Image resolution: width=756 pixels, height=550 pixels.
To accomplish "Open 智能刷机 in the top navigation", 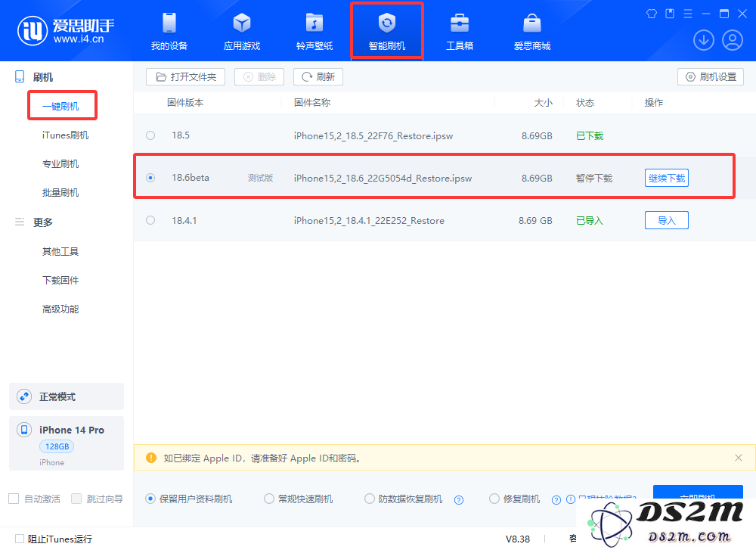I will [x=386, y=32].
